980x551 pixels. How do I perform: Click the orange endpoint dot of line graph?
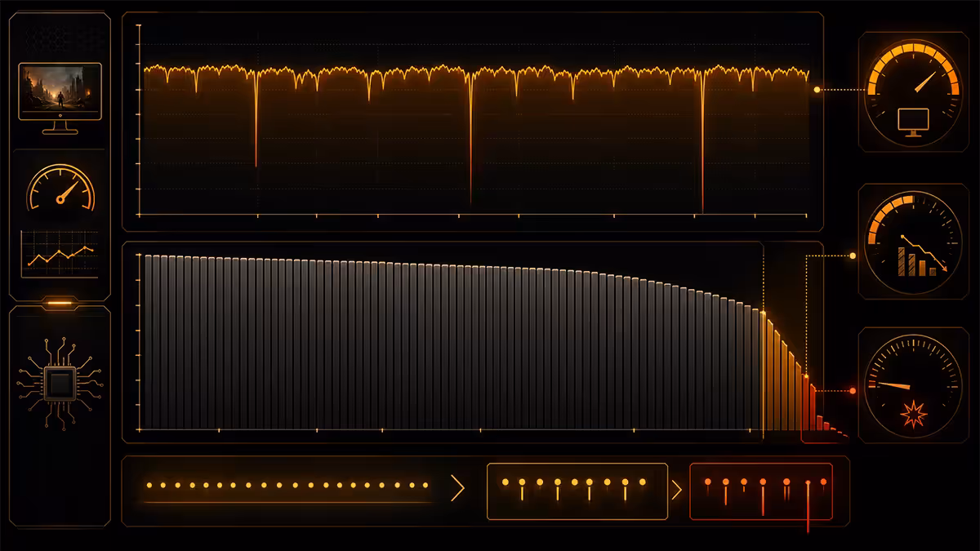[817, 90]
